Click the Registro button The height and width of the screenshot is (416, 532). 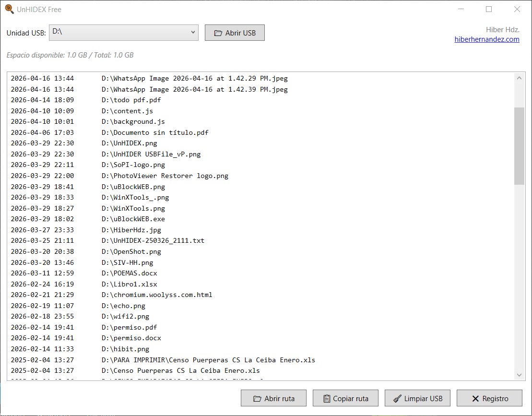click(x=489, y=398)
